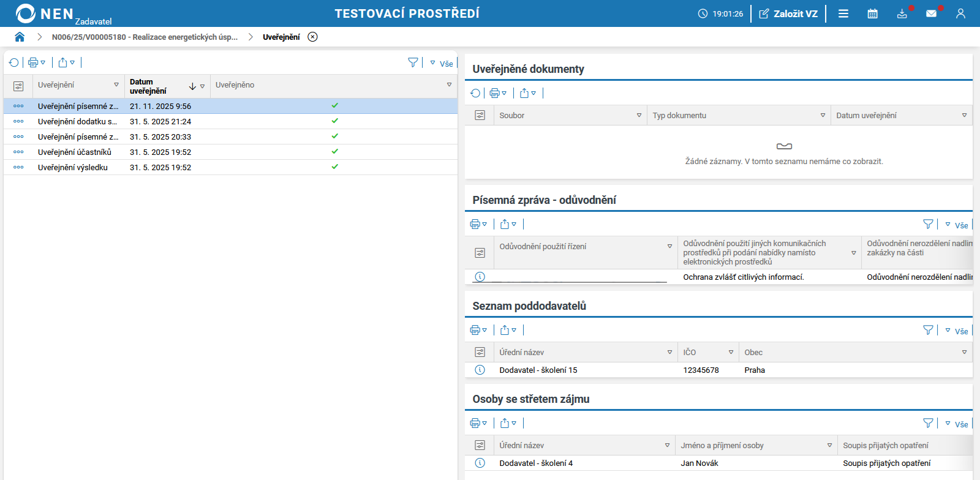This screenshot has height=480, width=980.
Task: Click the home icon in breadcrumb
Action: pyautogui.click(x=20, y=37)
